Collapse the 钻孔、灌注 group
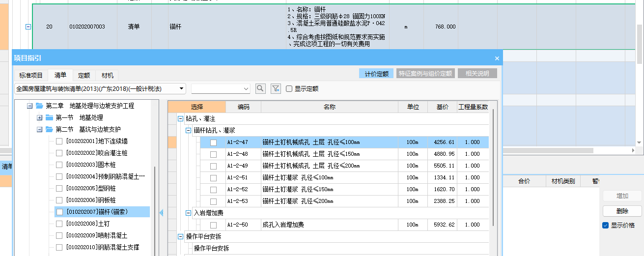This screenshot has width=644, height=256. 180,118
